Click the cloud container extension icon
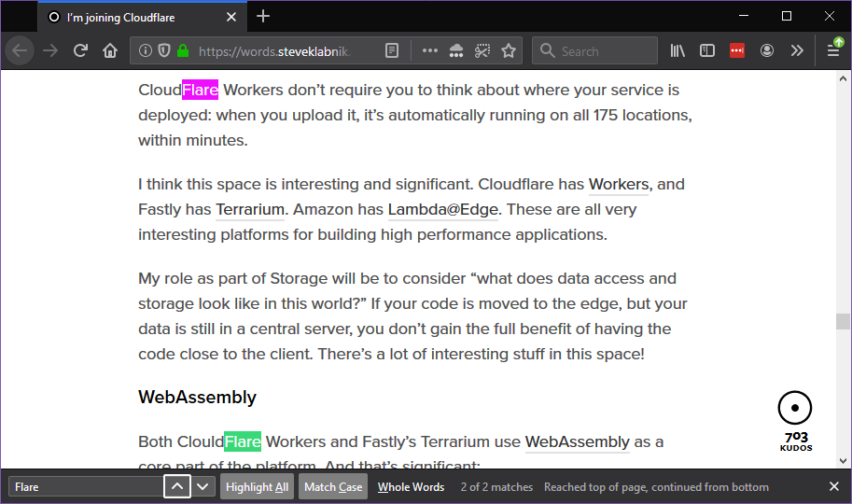852x504 pixels. pyautogui.click(x=456, y=51)
